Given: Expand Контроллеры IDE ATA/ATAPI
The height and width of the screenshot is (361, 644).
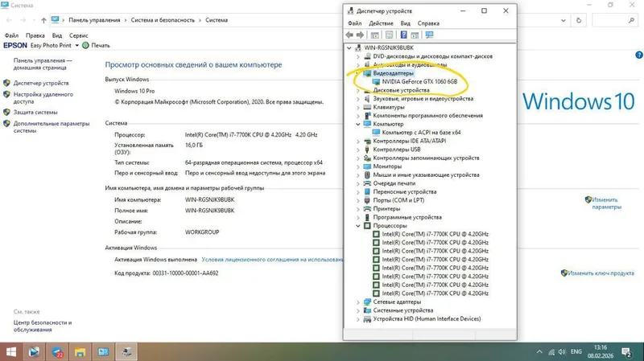Looking at the screenshot, I should point(358,142).
